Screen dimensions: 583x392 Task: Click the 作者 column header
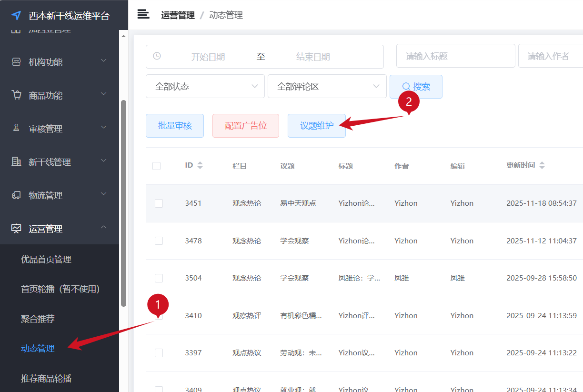click(402, 166)
